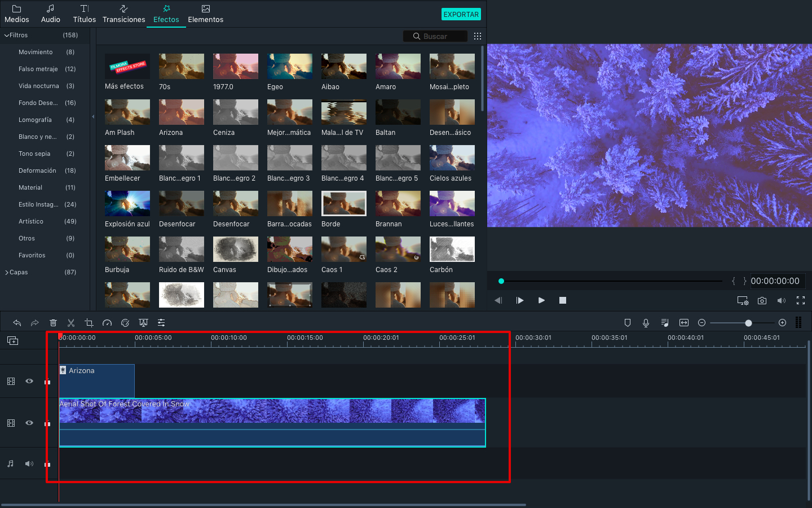Click the green screen icon in timeline toolbar
The image size is (812, 508).
pyautogui.click(x=143, y=323)
